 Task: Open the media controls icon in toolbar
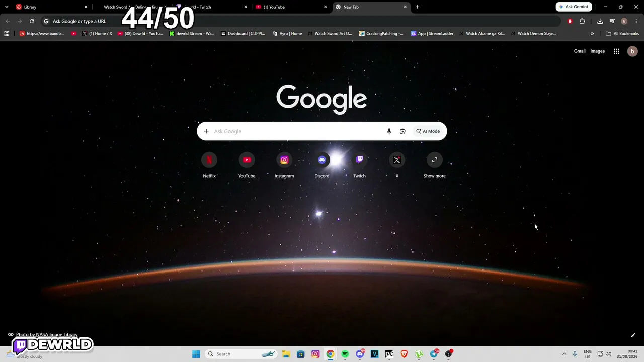coord(612,21)
